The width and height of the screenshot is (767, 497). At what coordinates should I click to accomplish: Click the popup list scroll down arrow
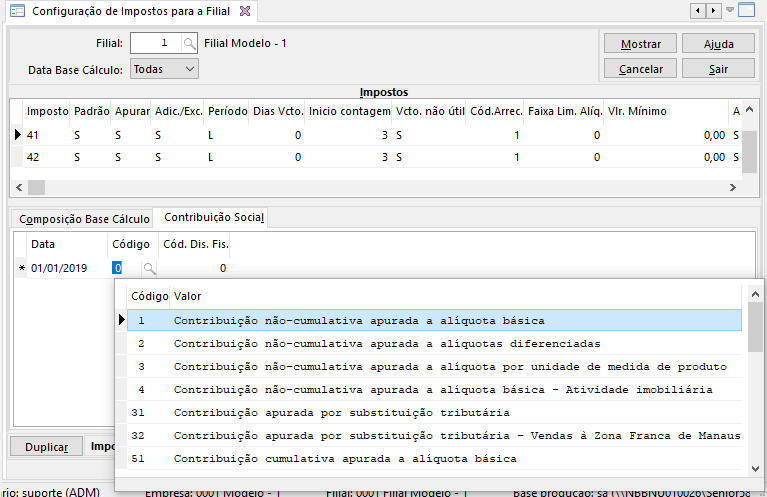coord(755,469)
